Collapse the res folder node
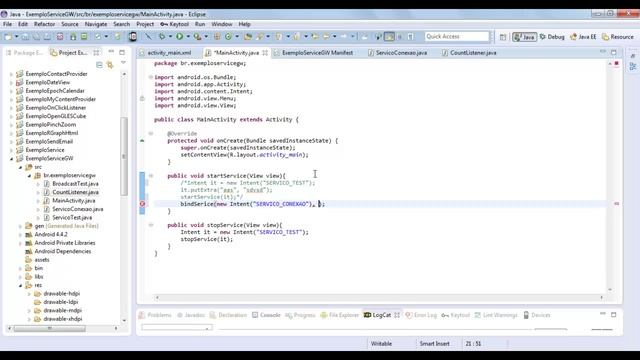Viewport: 640px width, 360px height. (x=20, y=285)
